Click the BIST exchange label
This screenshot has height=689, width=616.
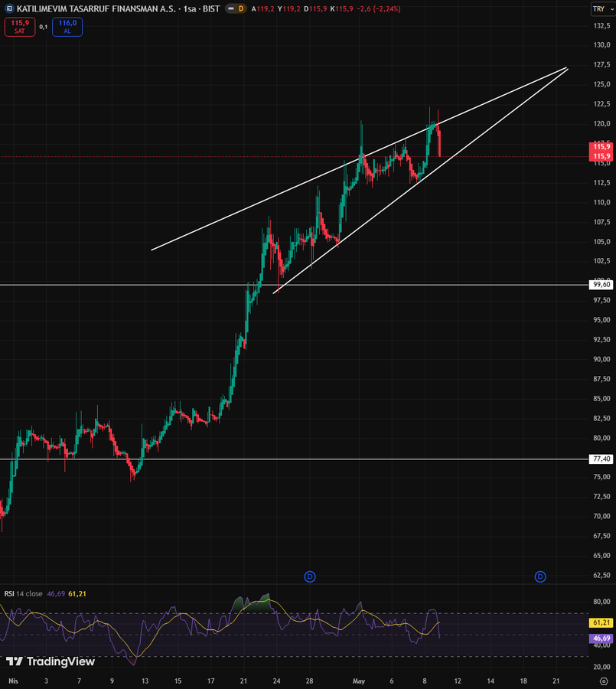[x=211, y=8]
